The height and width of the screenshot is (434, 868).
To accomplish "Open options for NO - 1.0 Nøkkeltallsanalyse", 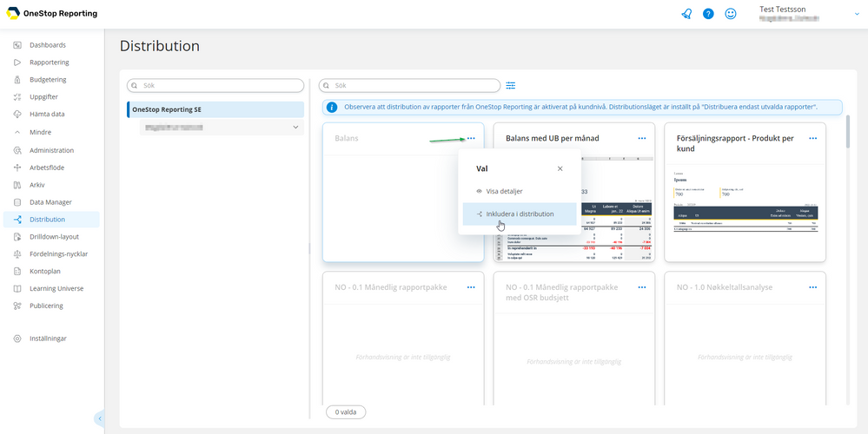I will (x=813, y=287).
